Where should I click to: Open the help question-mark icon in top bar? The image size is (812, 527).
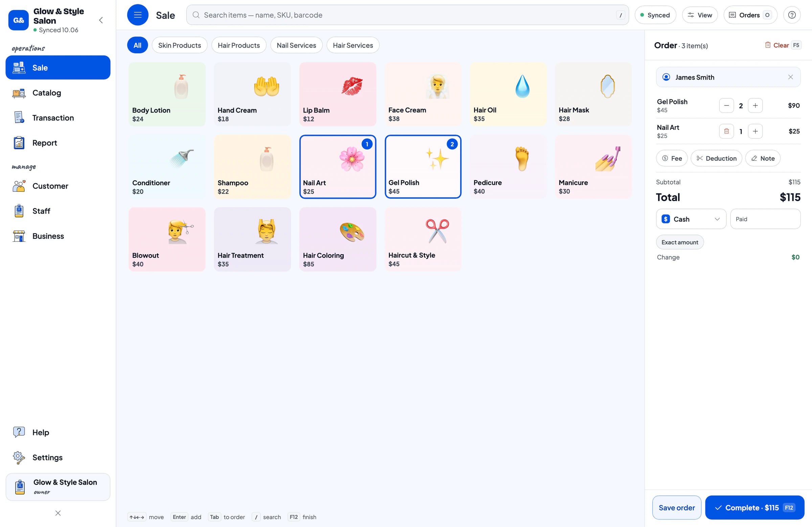click(x=791, y=15)
